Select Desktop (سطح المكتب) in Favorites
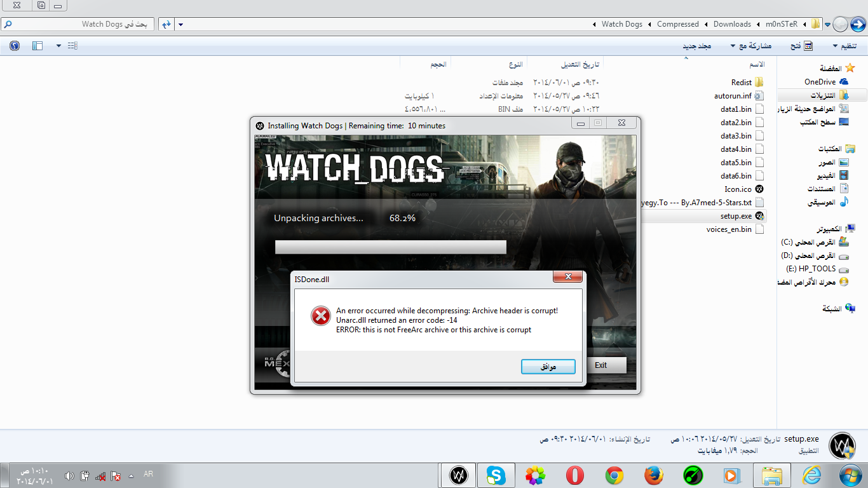This screenshot has width=868, height=488. [824, 122]
